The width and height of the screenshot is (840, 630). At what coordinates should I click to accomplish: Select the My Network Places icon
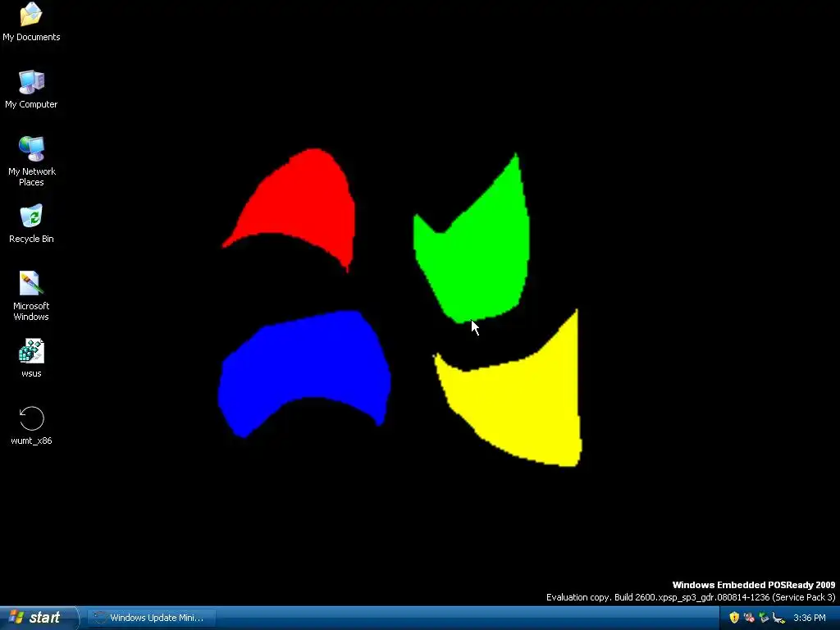[x=31, y=161]
